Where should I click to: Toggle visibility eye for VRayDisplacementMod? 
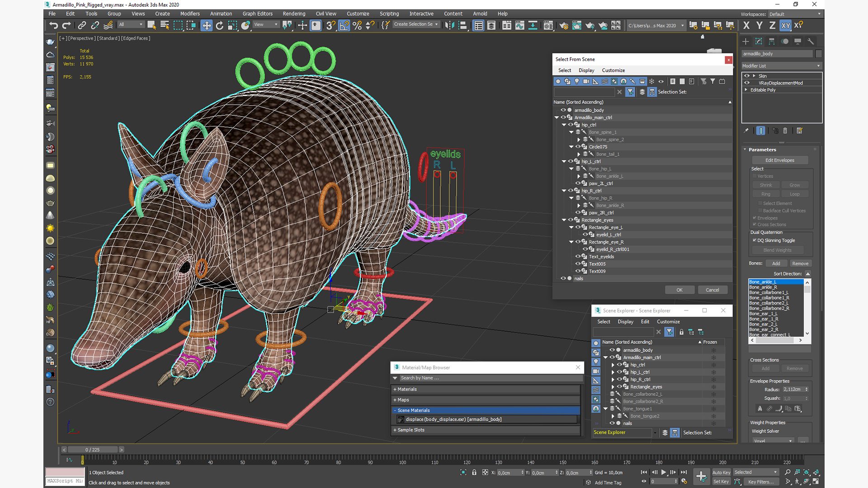(747, 83)
